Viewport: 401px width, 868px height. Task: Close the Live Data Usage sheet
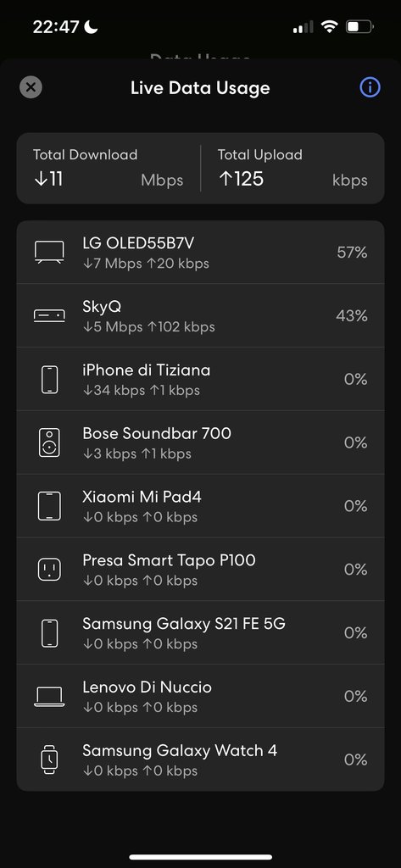31,87
